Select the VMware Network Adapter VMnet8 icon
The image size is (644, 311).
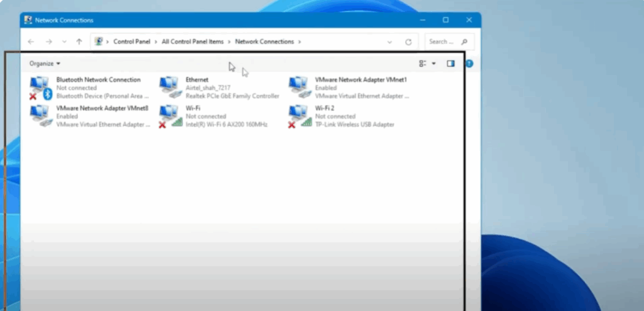pos(41,116)
